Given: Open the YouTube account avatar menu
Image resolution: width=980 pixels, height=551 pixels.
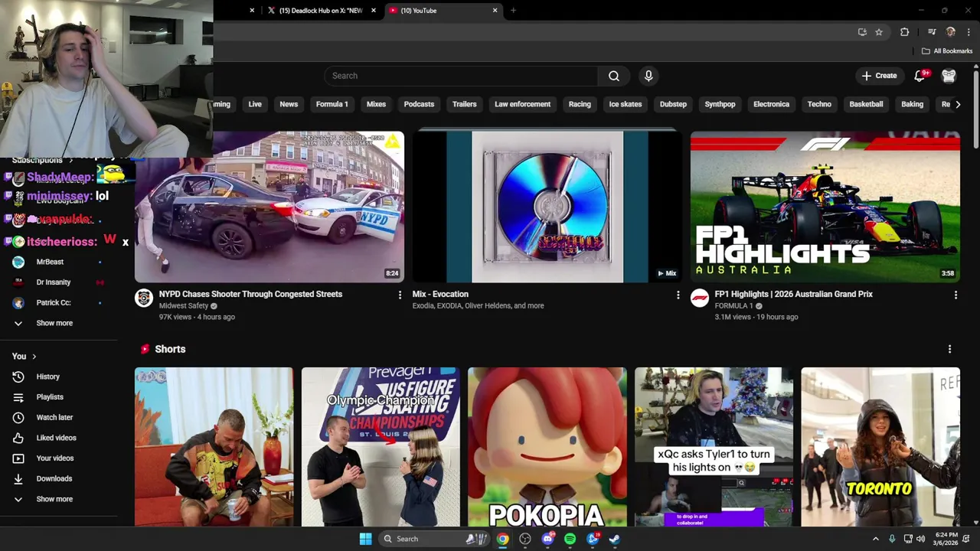Looking at the screenshot, I should [949, 76].
